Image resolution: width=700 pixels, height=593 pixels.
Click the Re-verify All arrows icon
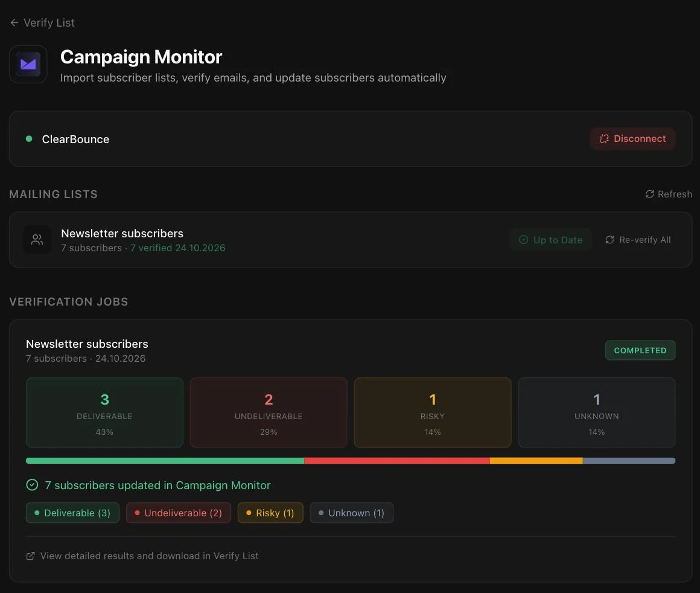(x=609, y=240)
